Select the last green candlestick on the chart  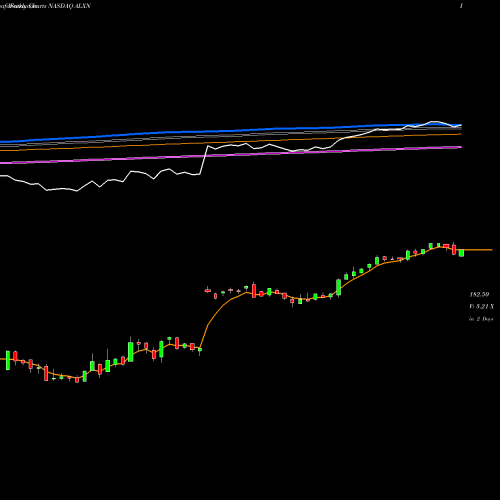tap(461, 253)
